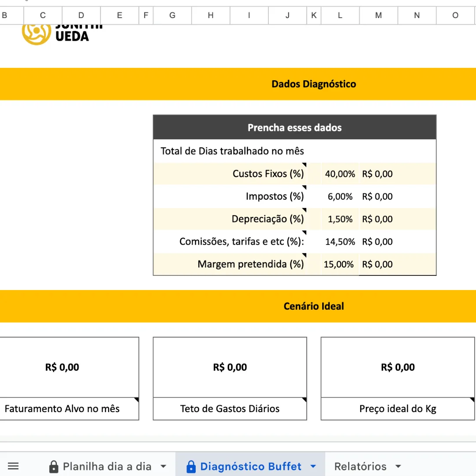Select column G header
Image resolution: width=476 pixels, height=476 pixels.
click(x=172, y=15)
